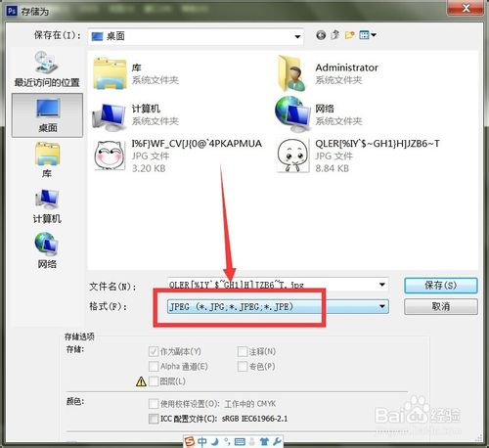This screenshot has width=489, height=448.
Task: Close the 存储为 dialog
Action: pyautogui.click(x=466, y=8)
